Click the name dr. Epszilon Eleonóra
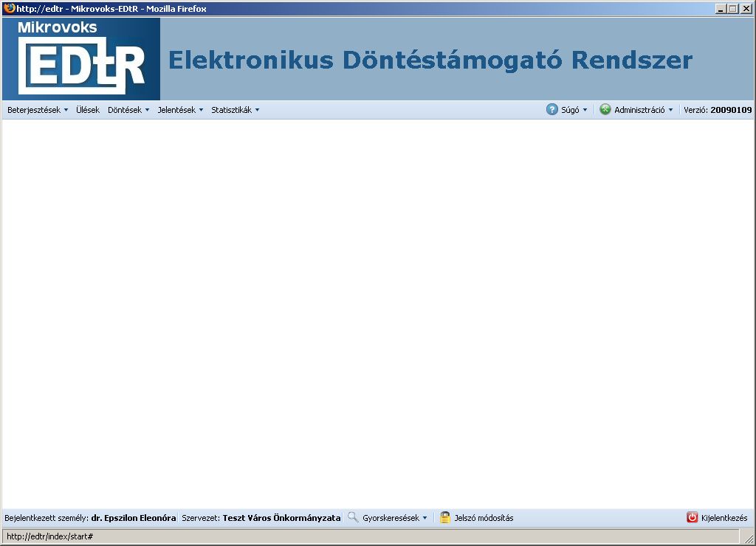 (134, 518)
